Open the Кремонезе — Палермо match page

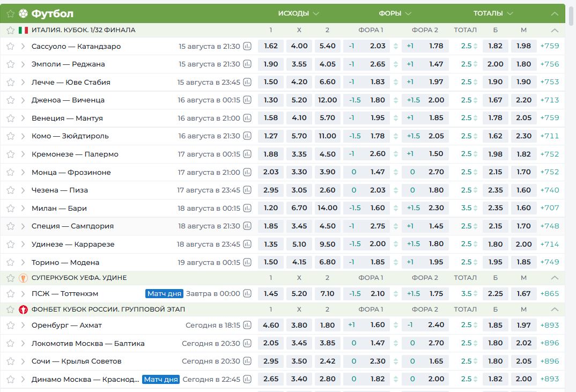tap(75, 154)
